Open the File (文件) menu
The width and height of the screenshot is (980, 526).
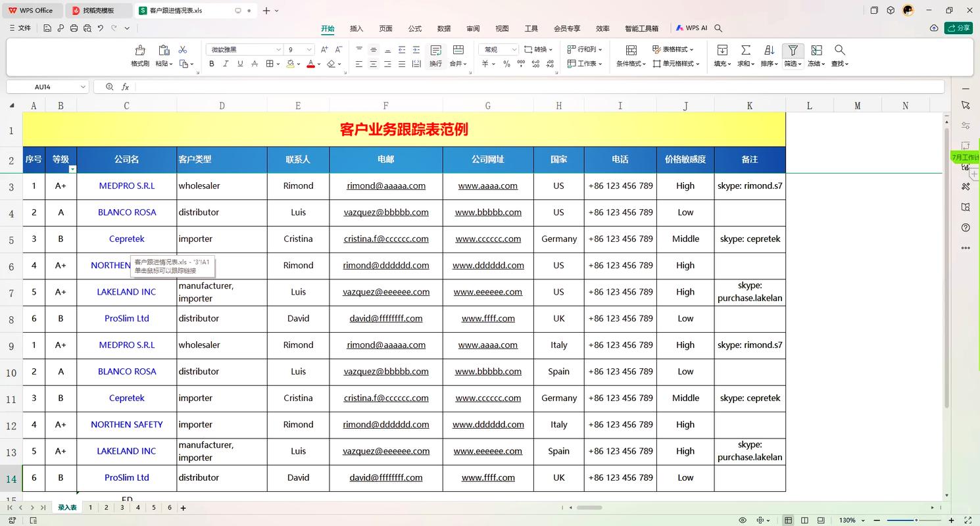20,28
